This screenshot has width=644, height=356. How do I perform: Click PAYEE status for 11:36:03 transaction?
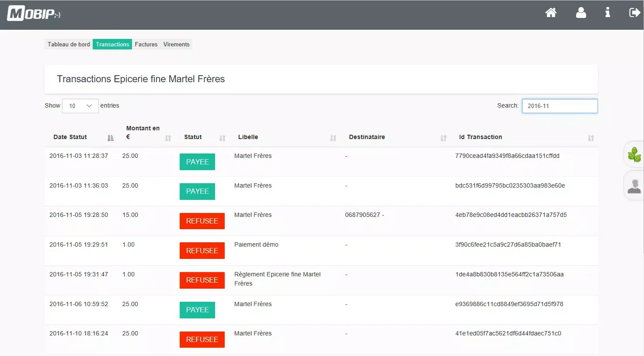point(197,191)
